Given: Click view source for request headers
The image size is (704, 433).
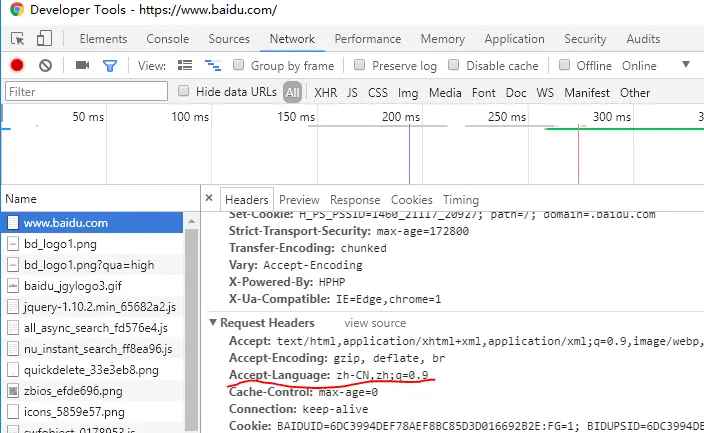Looking at the screenshot, I should (x=375, y=323).
